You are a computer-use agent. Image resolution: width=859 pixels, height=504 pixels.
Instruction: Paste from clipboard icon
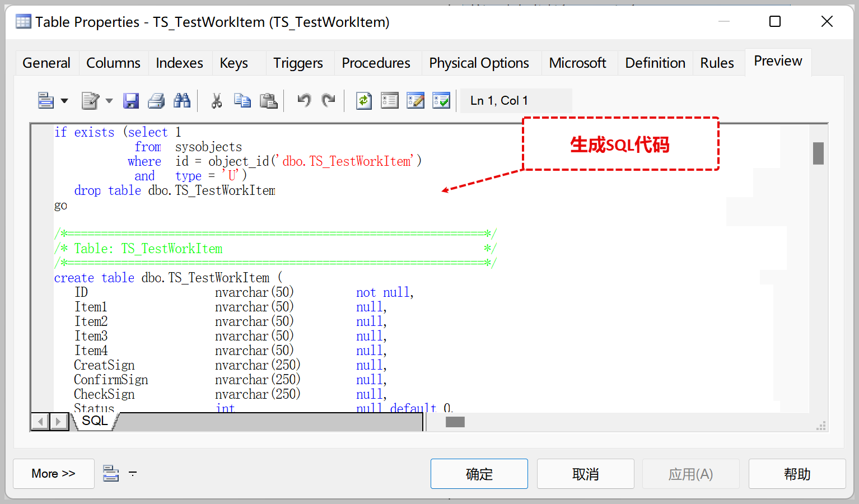click(x=269, y=101)
